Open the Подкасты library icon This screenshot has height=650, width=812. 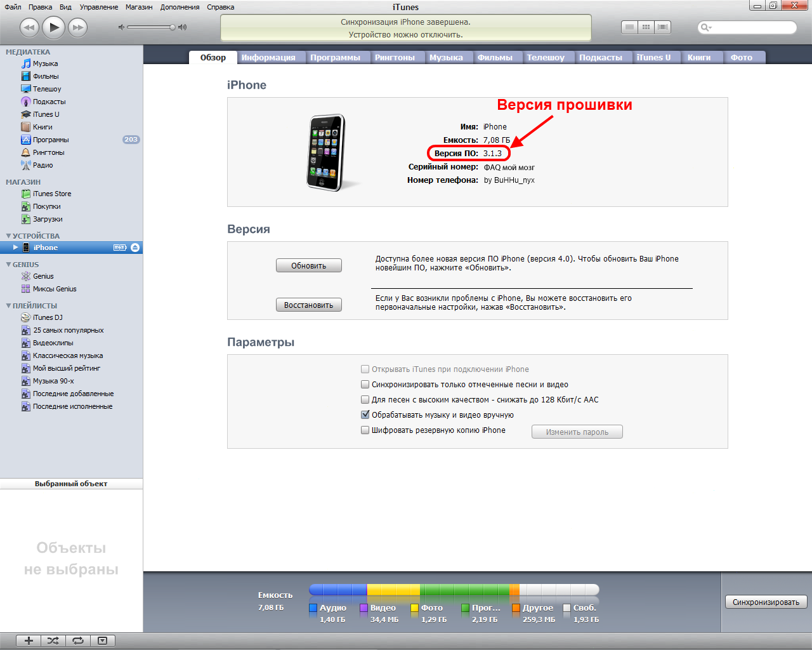click(x=26, y=102)
